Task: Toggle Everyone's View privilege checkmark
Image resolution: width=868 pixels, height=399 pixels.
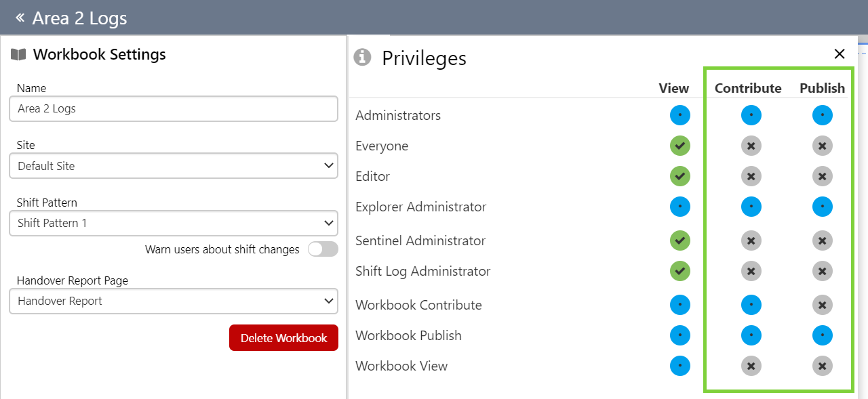Action: (x=679, y=146)
